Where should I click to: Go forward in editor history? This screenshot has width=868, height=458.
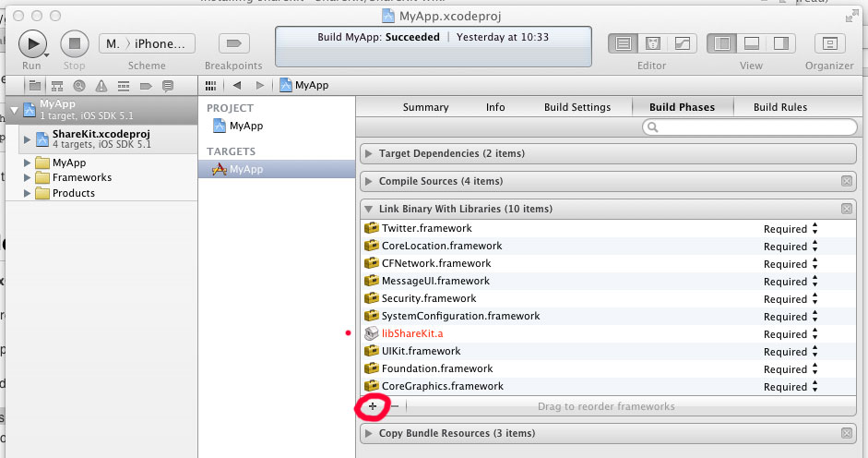tap(259, 85)
